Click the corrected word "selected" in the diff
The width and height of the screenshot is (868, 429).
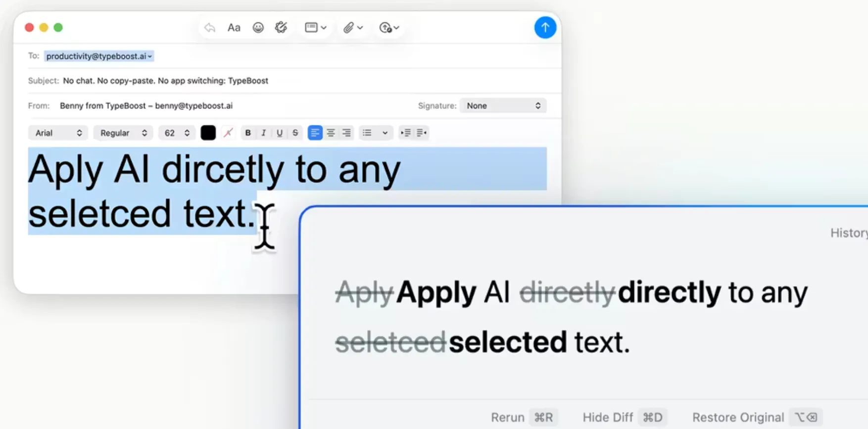(508, 342)
